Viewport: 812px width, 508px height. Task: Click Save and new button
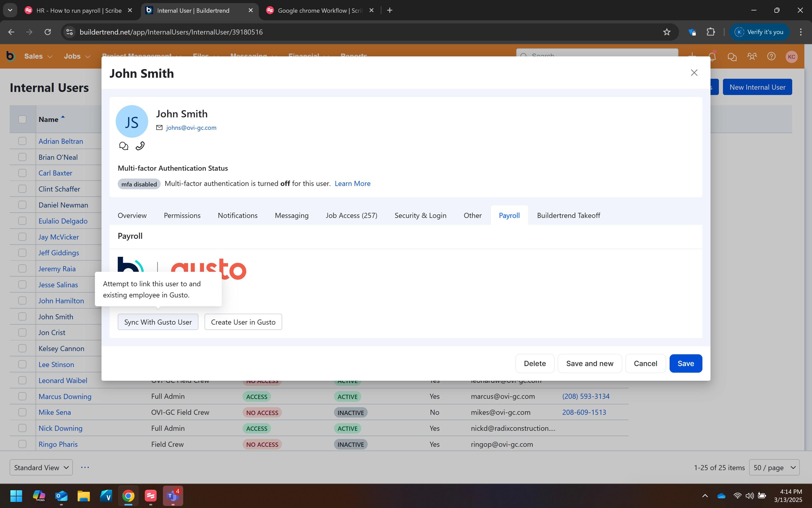pyautogui.click(x=589, y=363)
